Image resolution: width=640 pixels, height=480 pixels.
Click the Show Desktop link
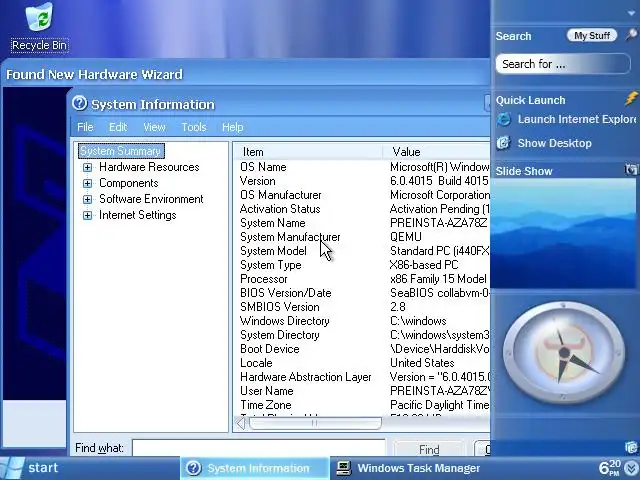coord(554,143)
